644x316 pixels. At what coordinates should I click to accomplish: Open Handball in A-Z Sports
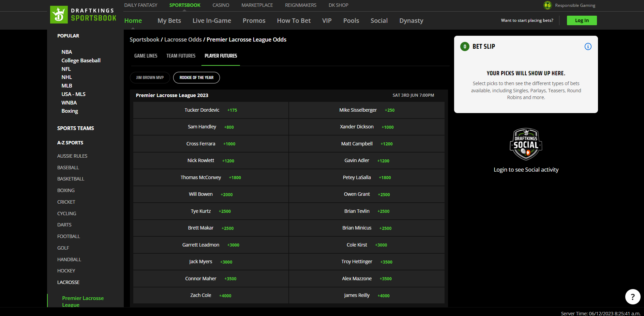pos(69,259)
